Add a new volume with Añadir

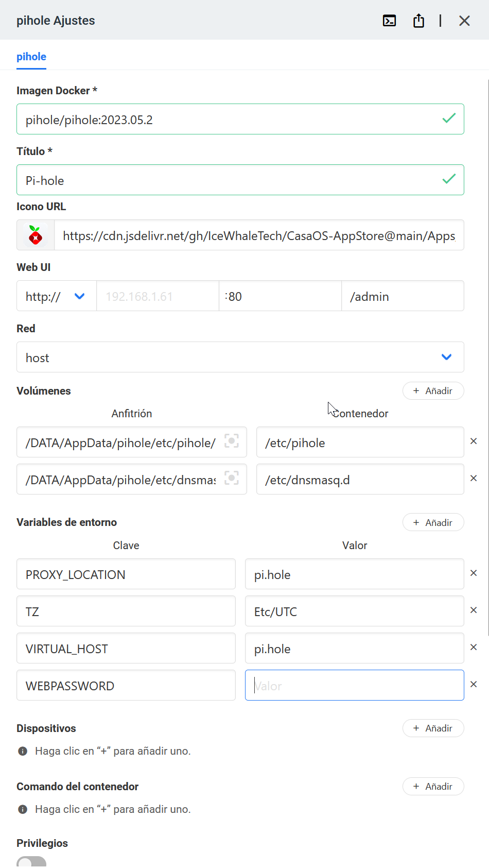[433, 391]
